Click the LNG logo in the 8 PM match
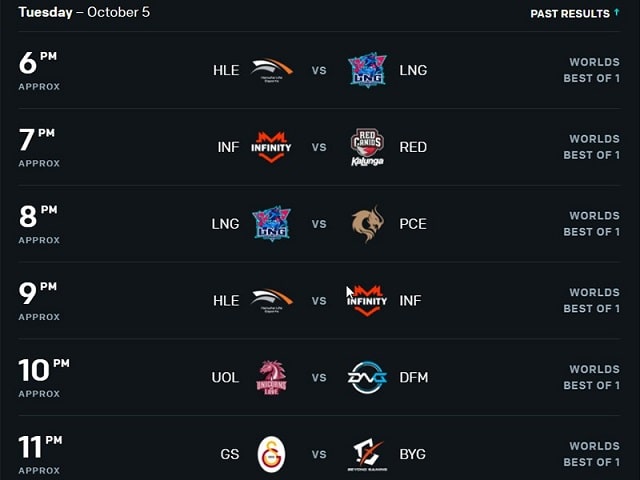The height and width of the screenshot is (480, 640). tap(271, 224)
